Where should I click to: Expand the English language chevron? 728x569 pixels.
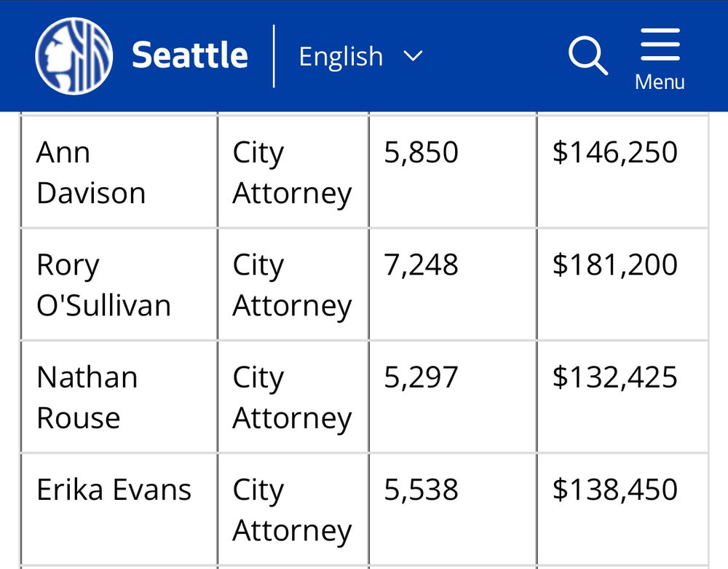coord(413,57)
